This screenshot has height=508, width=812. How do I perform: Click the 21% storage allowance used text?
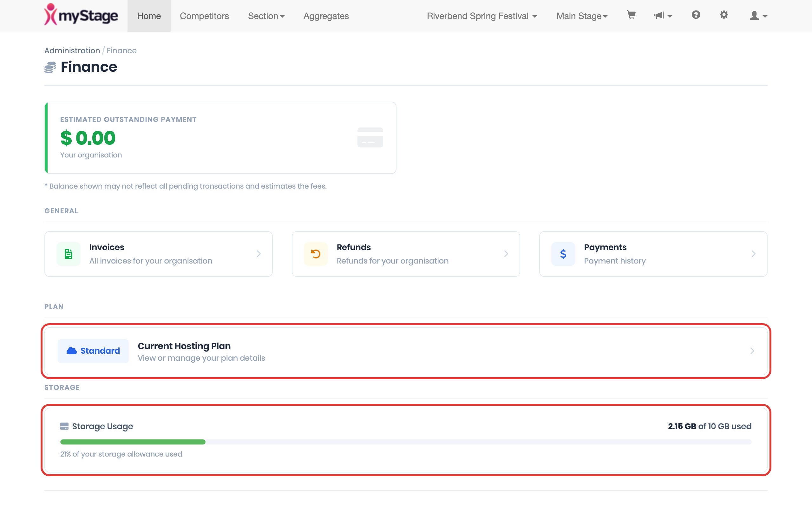click(121, 454)
